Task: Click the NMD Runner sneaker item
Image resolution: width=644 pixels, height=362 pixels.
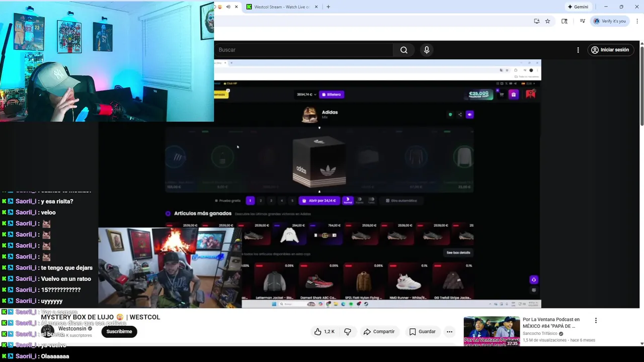Action: [409, 283]
